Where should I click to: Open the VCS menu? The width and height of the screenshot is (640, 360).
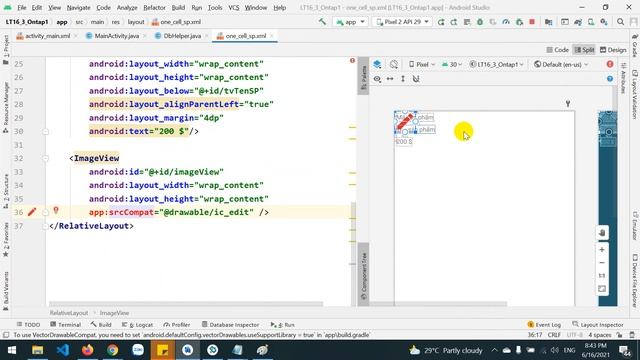pyautogui.click(x=233, y=7)
